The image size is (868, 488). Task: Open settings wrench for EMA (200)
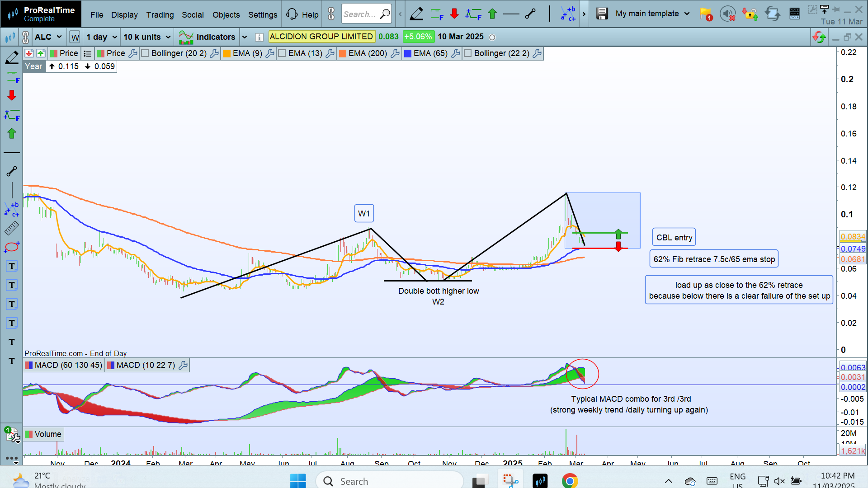coord(395,53)
